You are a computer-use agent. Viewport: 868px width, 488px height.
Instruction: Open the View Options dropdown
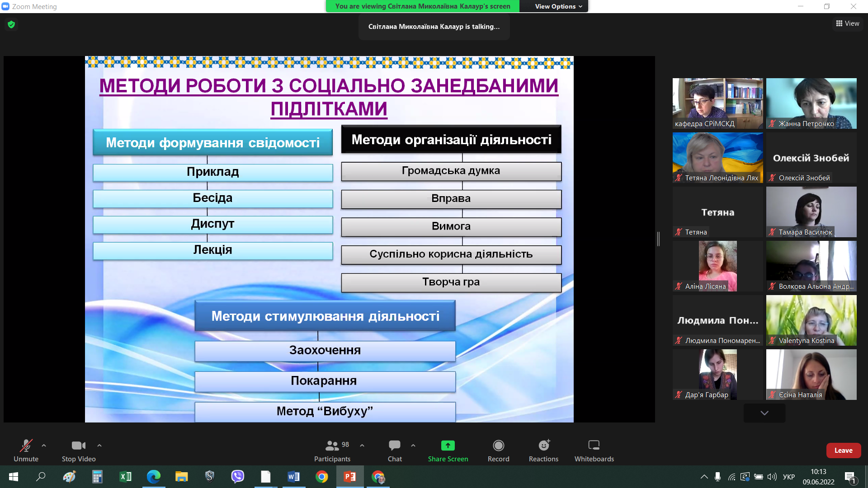(x=558, y=6)
